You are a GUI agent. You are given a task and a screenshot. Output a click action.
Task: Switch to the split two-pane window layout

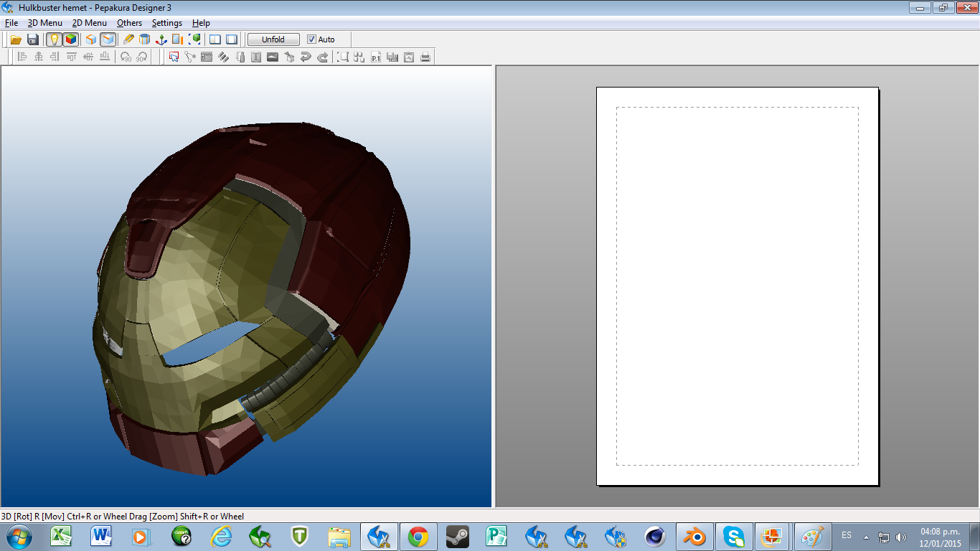[x=215, y=39]
